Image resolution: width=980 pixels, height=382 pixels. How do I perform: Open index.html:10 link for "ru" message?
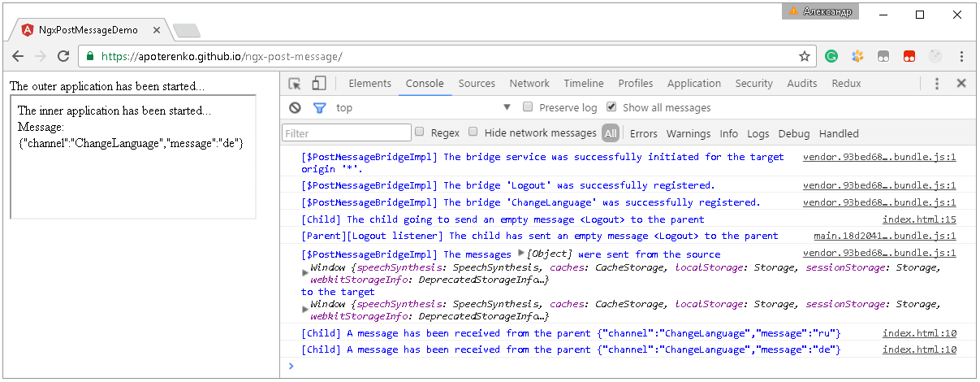[x=920, y=333]
